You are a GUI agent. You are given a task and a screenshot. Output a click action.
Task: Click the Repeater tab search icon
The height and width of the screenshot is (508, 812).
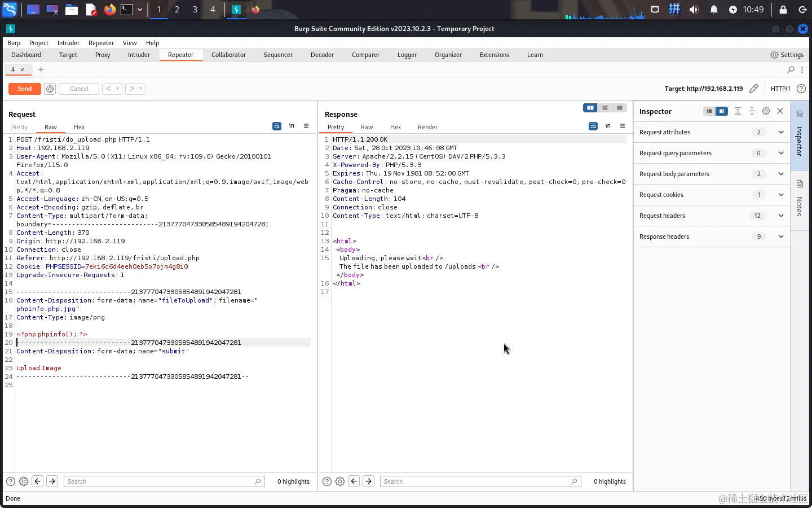(791, 69)
